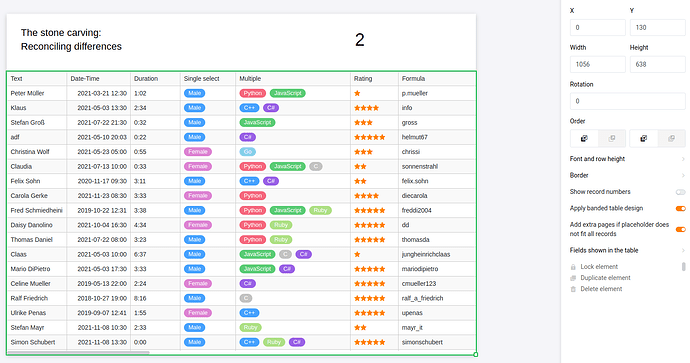The height and width of the screenshot is (363, 690).
Task: Click JavaScript tag in Stefan Groß row
Action: point(257,122)
